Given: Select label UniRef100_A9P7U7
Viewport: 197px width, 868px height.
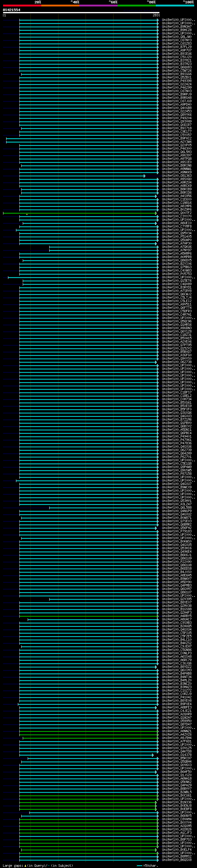Looking at the screenshot, I should (x=177, y=50).
